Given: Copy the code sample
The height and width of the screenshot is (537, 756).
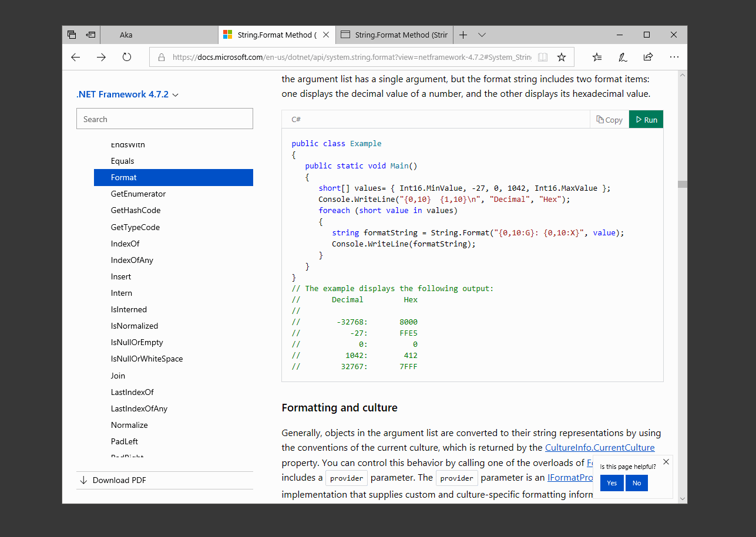Looking at the screenshot, I should coord(609,119).
